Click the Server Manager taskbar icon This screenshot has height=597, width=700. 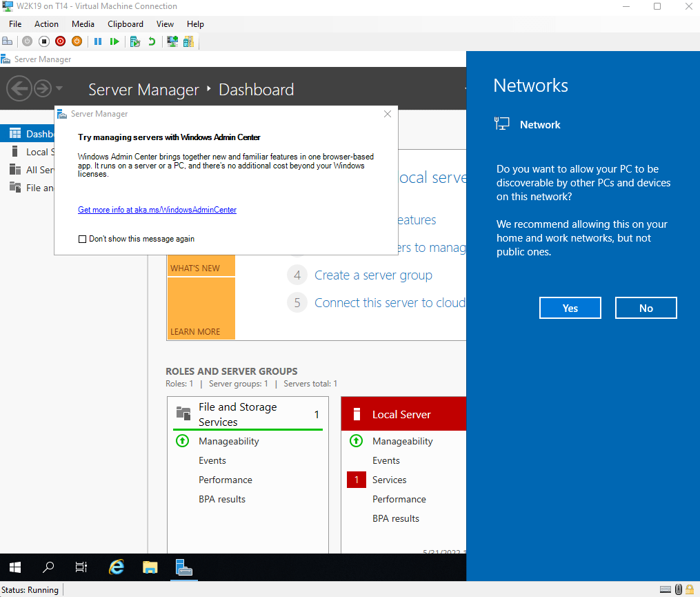point(184,567)
